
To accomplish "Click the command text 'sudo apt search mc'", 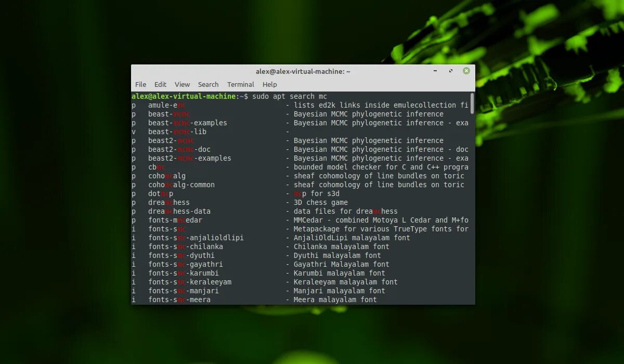I will point(289,96).
